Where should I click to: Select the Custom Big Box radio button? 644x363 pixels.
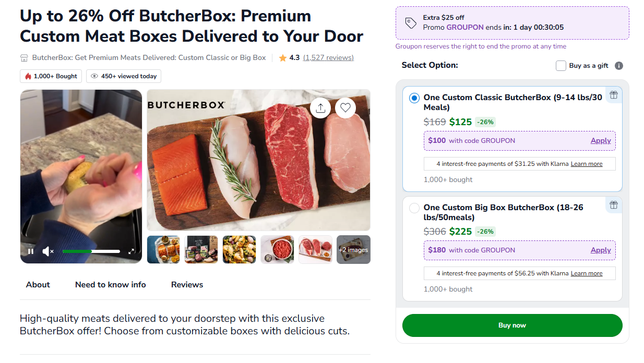(414, 208)
